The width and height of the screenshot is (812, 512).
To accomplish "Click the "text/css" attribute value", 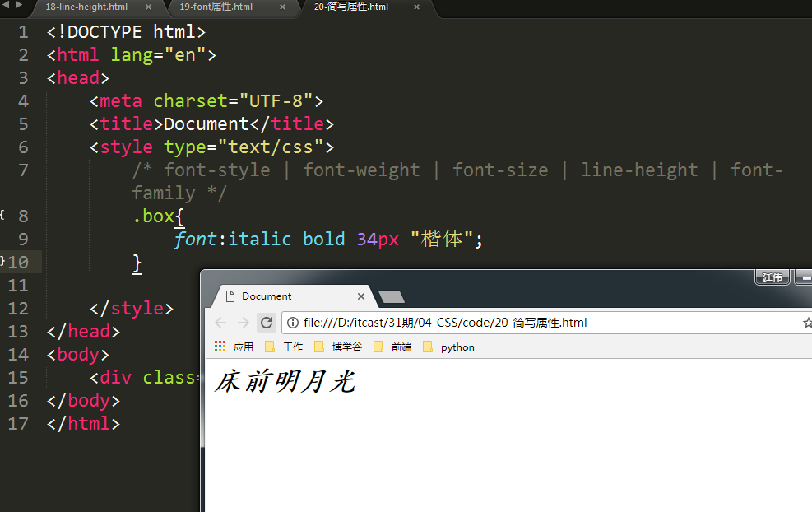I will coord(271,147).
